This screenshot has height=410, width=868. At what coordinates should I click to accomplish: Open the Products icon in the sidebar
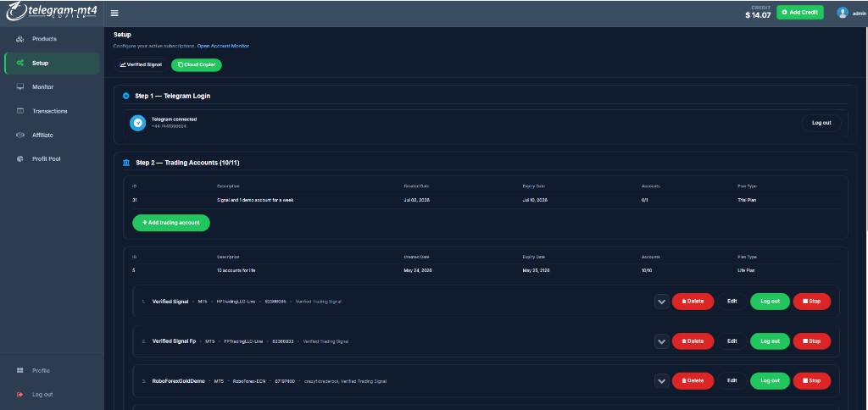[x=20, y=39]
